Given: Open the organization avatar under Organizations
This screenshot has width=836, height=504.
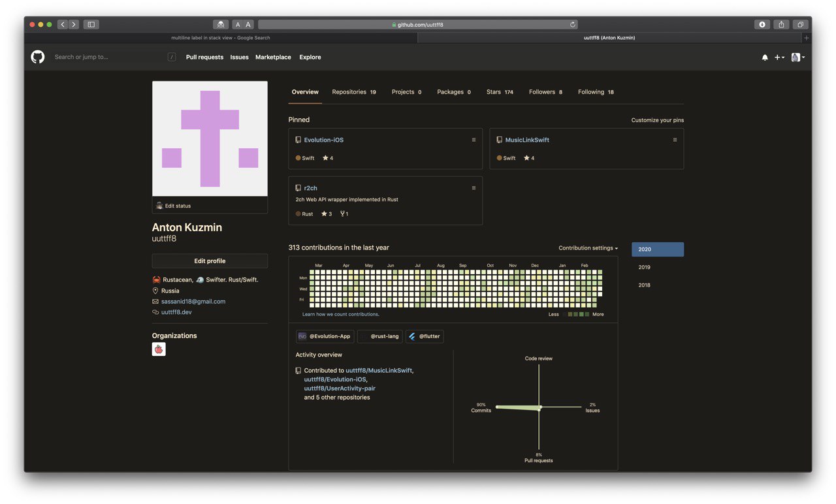Looking at the screenshot, I should [x=159, y=349].
